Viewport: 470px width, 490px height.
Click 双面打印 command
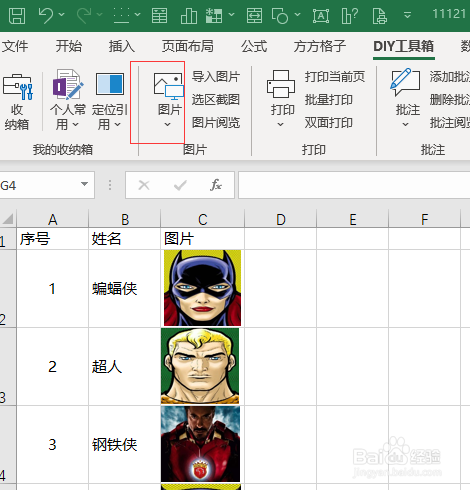(x=329, y=123)
